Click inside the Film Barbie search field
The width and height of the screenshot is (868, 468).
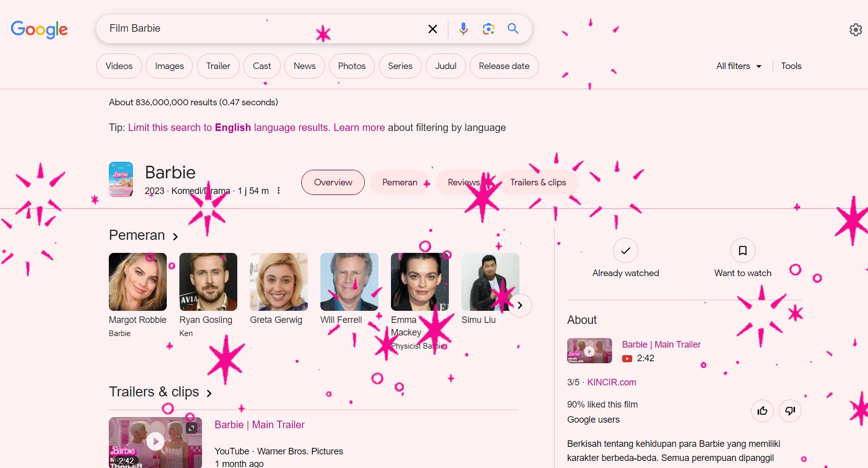click(x=262, y=29)
